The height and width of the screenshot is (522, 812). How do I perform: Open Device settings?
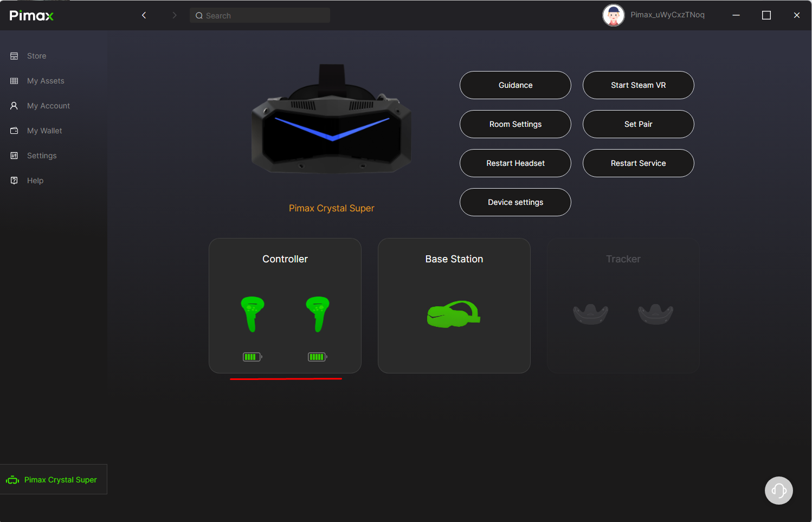coord(515,202)
